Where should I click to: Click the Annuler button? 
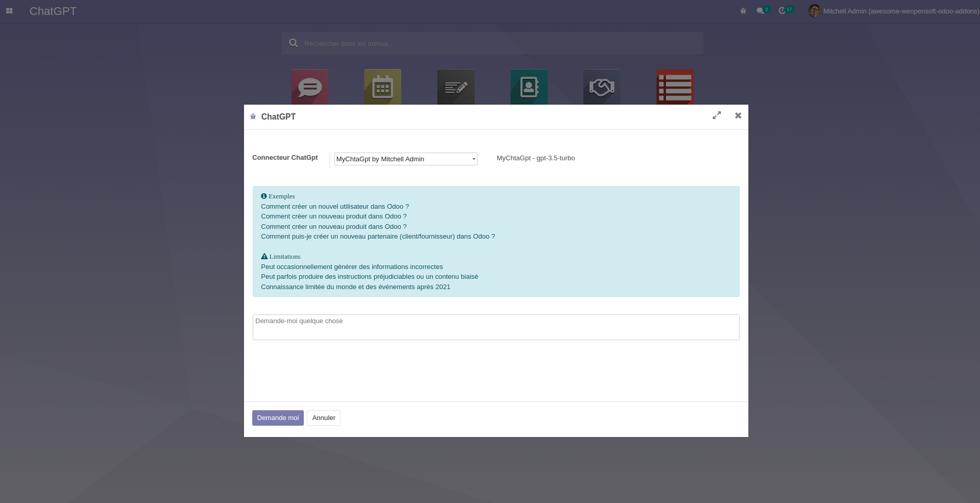[323, 417]
